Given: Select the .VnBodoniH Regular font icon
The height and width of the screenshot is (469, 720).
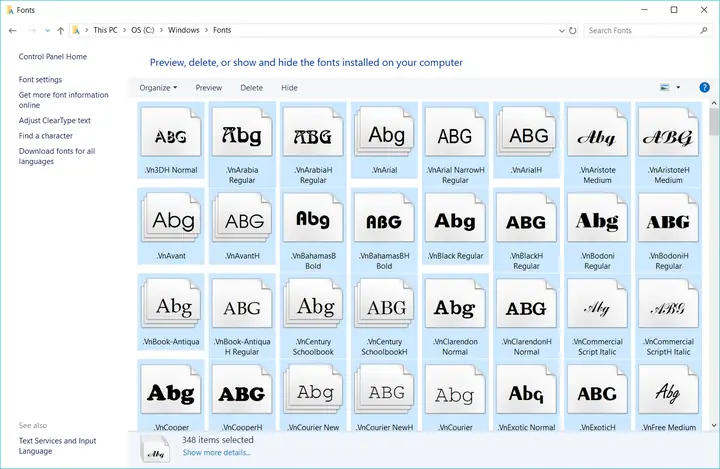Looking at the screenshot, I should click(x=669, y=218).
